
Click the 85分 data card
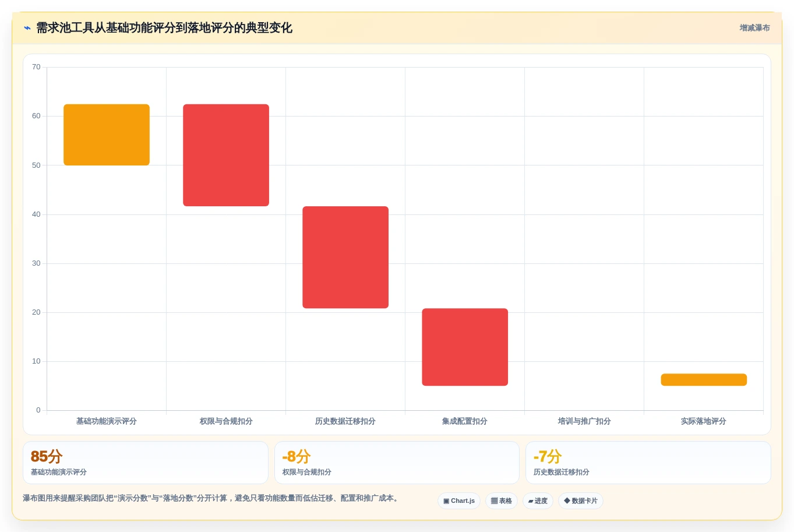tap(146, 463)
